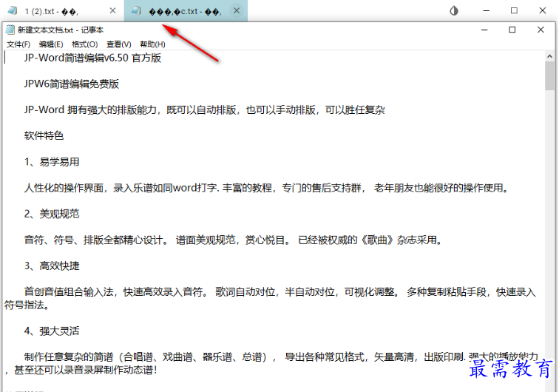559x392 pixels.
Task: Open the 格式(O) menu
Action: [x=85, y=44]
